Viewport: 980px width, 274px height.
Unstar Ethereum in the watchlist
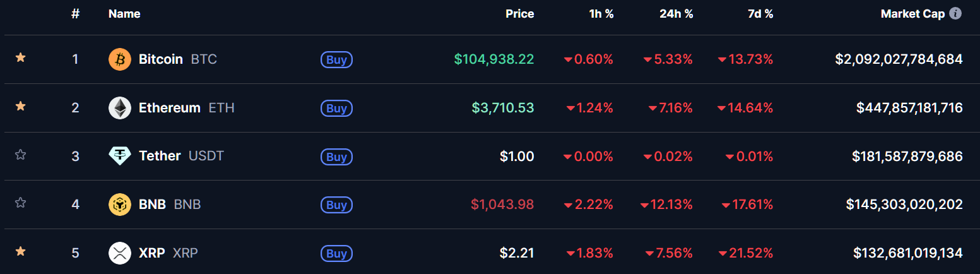point(20,106)
